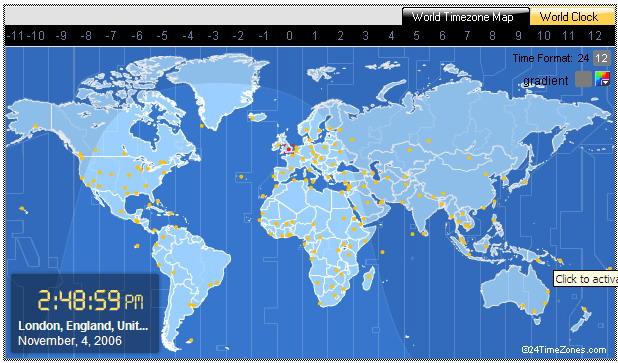Select the -5 timezone offset column
618x363 pixels.
pyautogui.click(x=162, y=36)
